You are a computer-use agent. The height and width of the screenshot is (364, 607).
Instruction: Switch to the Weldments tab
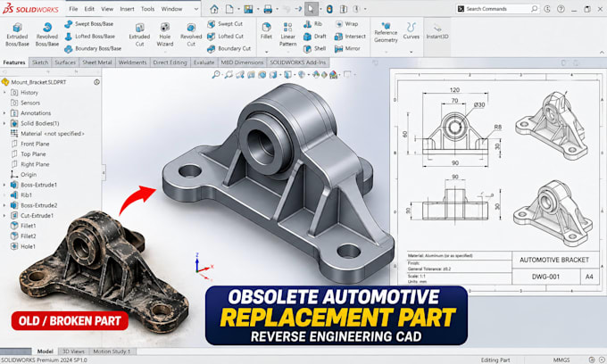[132, 62]
